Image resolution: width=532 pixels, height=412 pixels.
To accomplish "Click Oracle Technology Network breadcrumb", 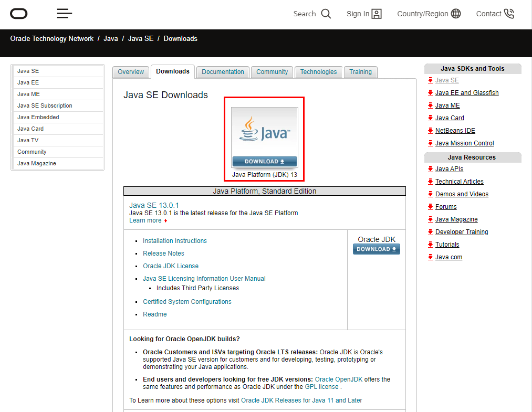I will [52, 39].
